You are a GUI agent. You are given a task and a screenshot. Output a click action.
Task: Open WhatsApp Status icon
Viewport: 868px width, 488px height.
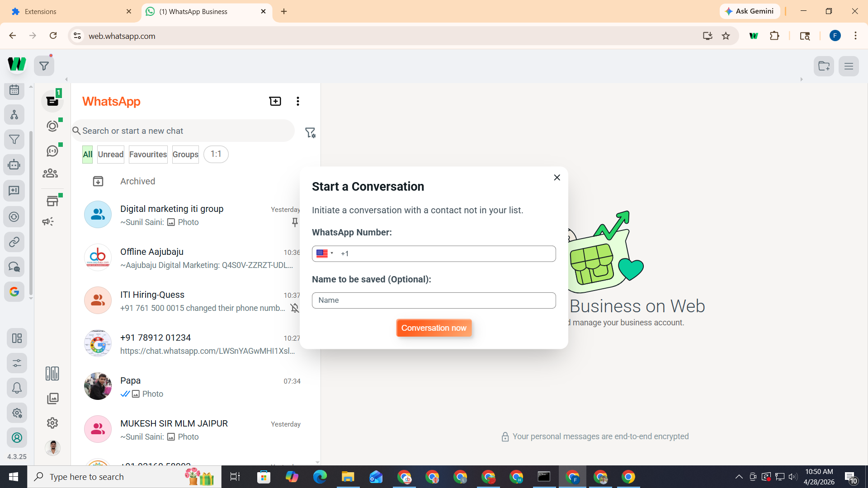[x=52, y=126]
